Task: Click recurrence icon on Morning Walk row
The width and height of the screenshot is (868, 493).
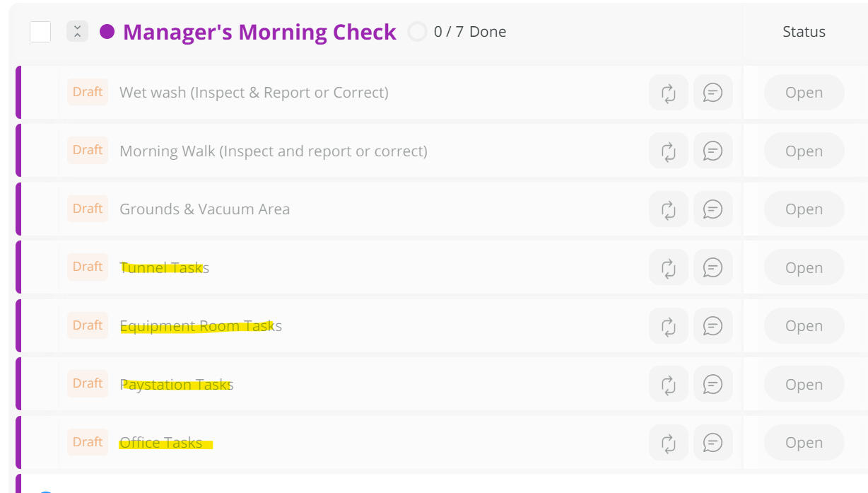Action: 668,151
